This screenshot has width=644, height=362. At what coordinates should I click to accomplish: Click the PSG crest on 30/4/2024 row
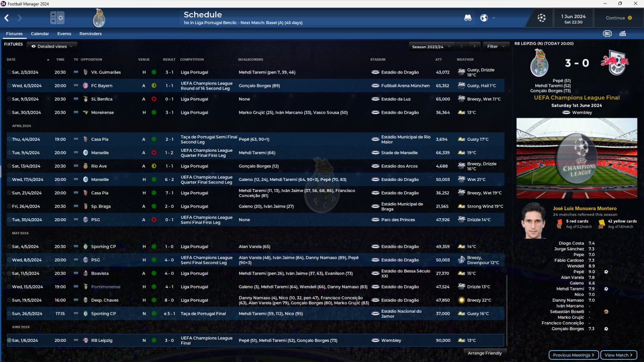(86, 220)
